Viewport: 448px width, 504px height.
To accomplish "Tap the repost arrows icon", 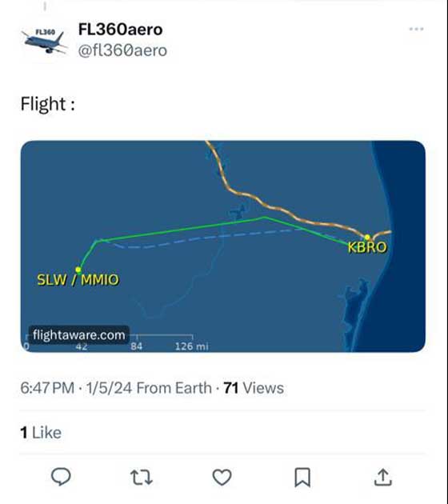I will (142, 478).
